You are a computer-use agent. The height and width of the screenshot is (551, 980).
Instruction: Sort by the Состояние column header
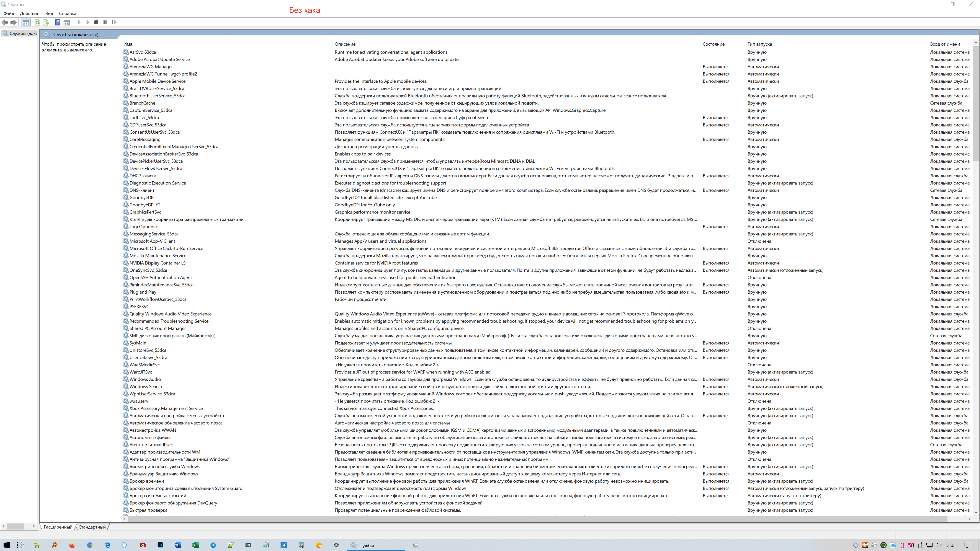tap(713, 44)
